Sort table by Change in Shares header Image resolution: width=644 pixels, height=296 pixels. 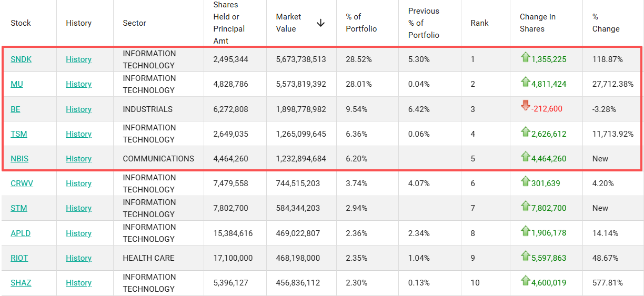click(538, 23)
